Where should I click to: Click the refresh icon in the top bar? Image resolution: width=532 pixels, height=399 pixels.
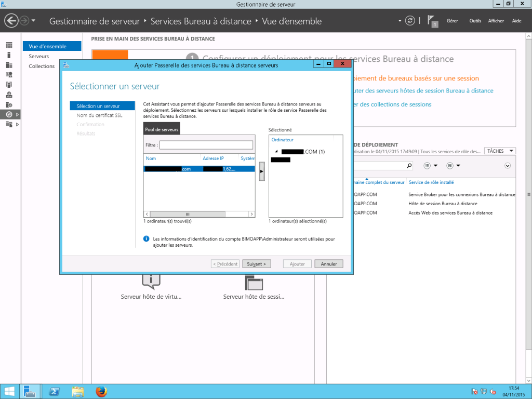pyautogui.click(x=410, y=21)
